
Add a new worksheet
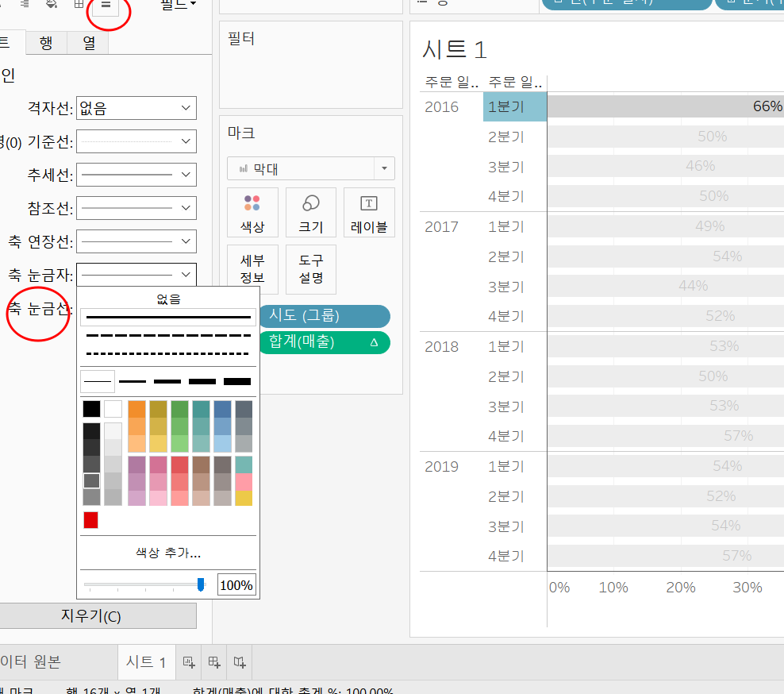(189, 662)
